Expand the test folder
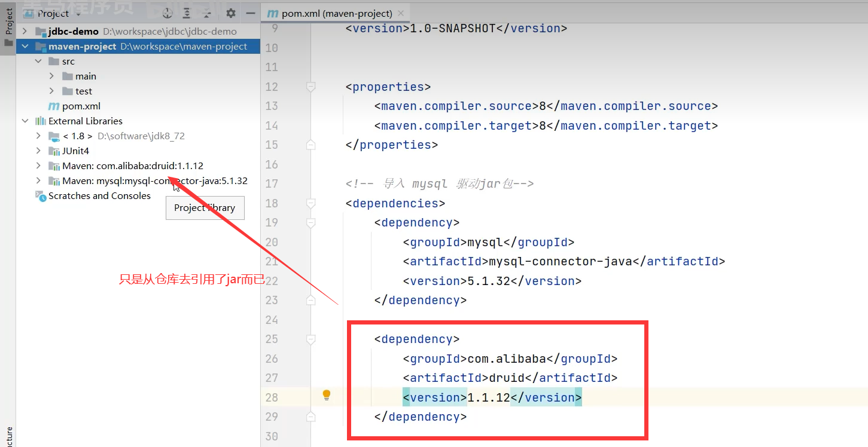Screen dimensions: 868x447 52,91
